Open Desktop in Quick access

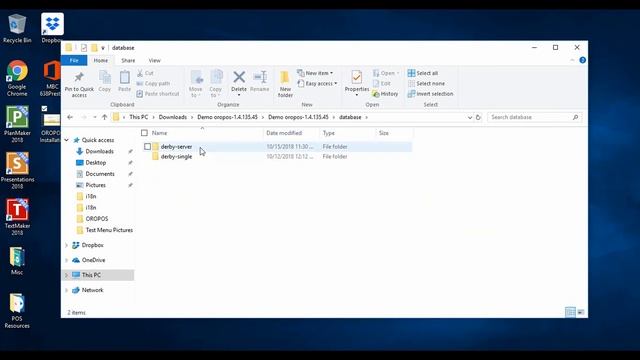[x=96, y=162]
